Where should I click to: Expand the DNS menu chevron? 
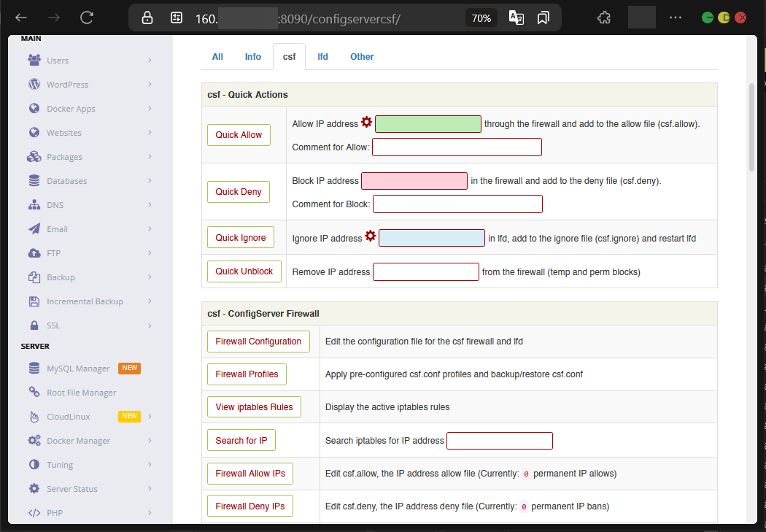coord(150,204)
